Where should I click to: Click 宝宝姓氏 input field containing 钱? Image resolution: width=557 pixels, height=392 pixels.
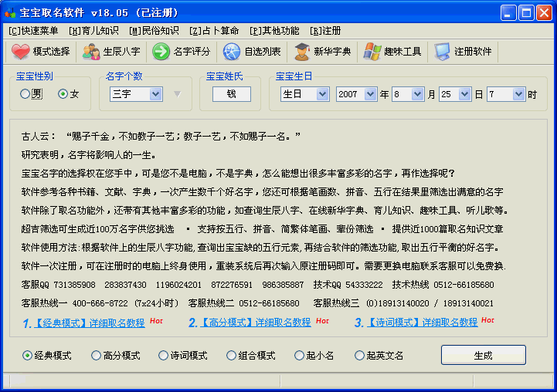[232, 94]
